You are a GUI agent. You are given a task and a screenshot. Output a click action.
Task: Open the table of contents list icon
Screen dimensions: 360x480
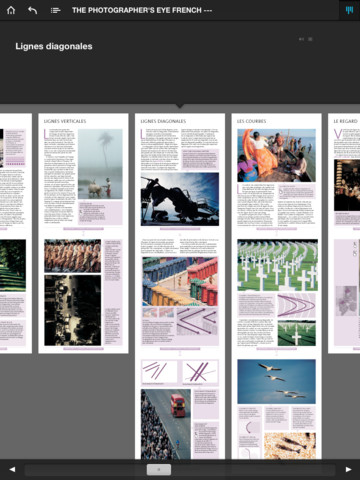tap(55, 11)
